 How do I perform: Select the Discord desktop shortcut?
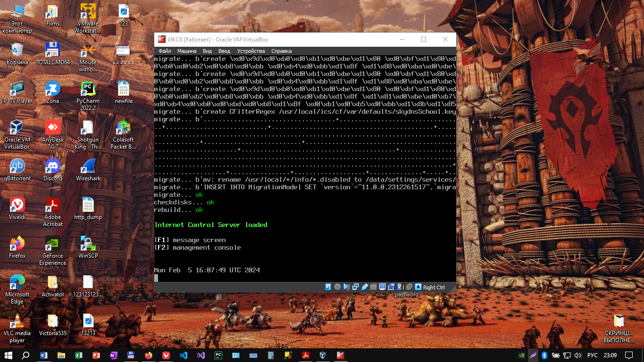(53, 170)
